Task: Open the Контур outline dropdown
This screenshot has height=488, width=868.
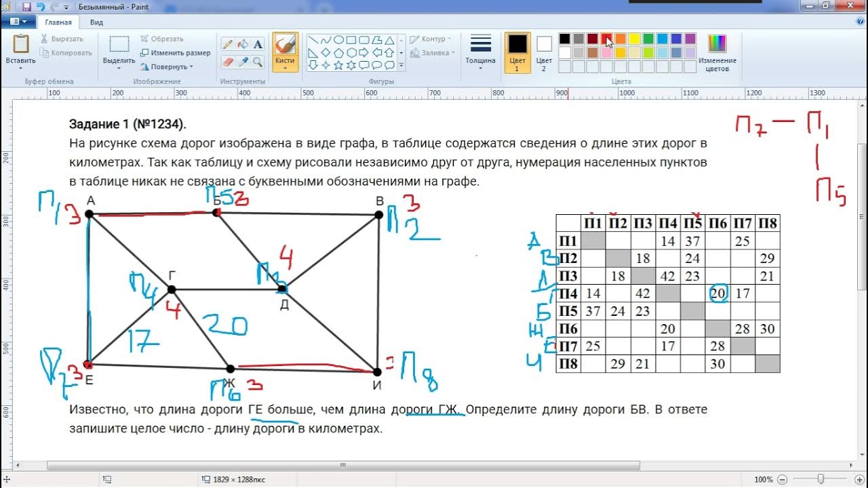Action: [x=430, y=39]
